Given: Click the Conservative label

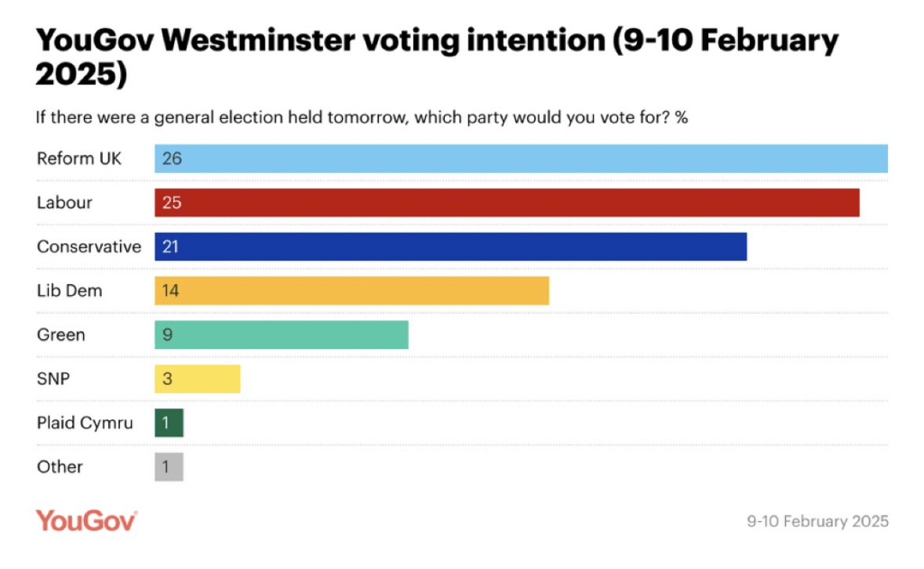Looking at the screenshot, I should click(x=88, y=247).
